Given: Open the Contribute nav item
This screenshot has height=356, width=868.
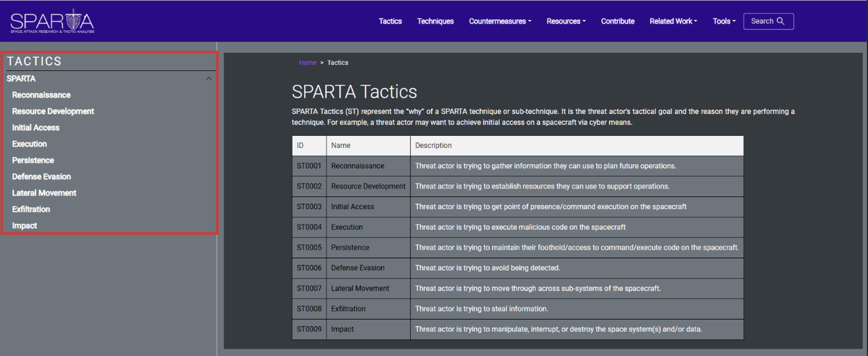Looking at the screenshot, I should coord(618,21).
